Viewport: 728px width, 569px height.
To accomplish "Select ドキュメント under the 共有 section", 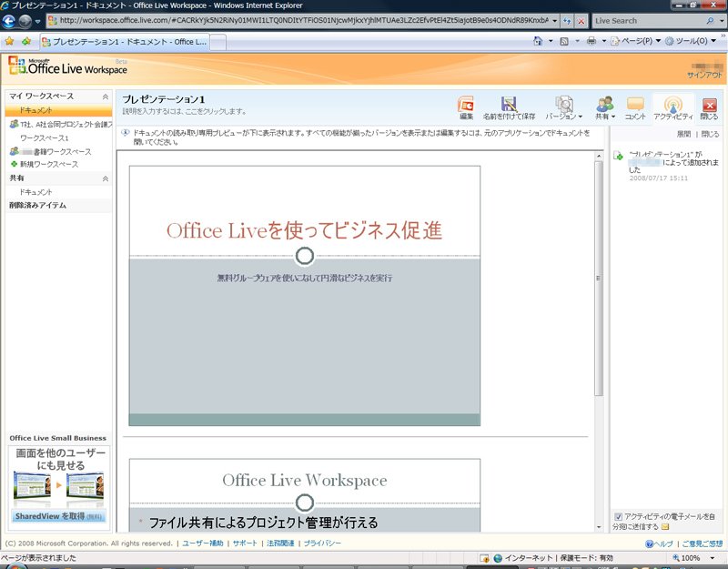I will pyautogui.click(x=35, y=192).
